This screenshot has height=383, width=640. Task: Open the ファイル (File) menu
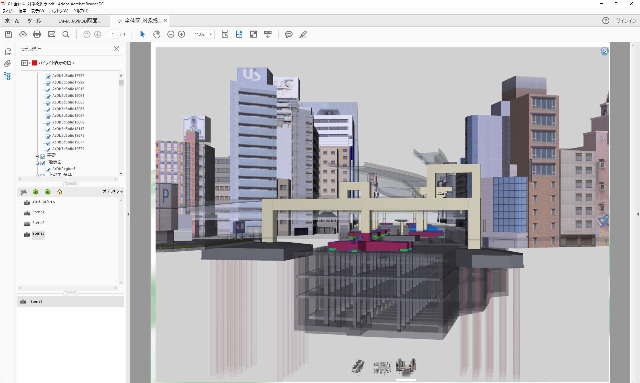7,11
